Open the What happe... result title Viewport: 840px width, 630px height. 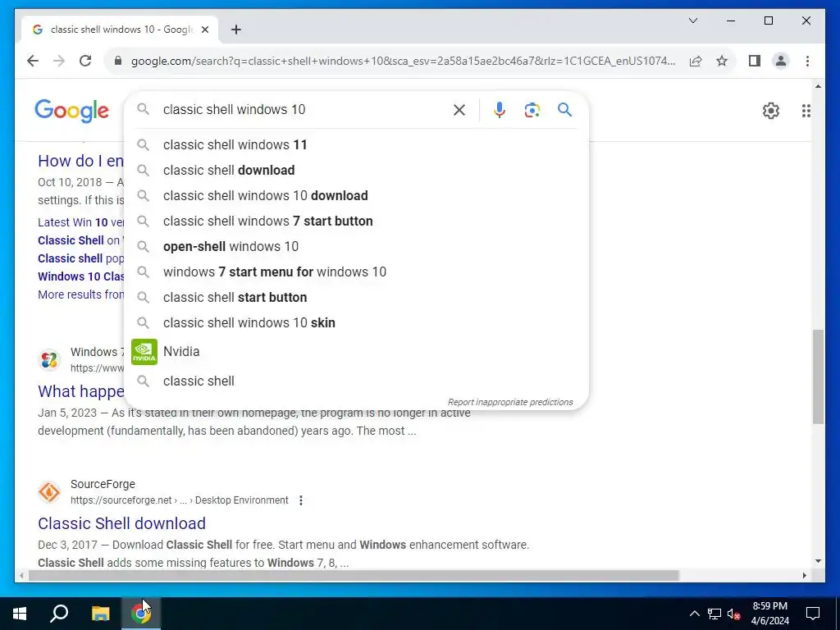click(x=81, y=391)
